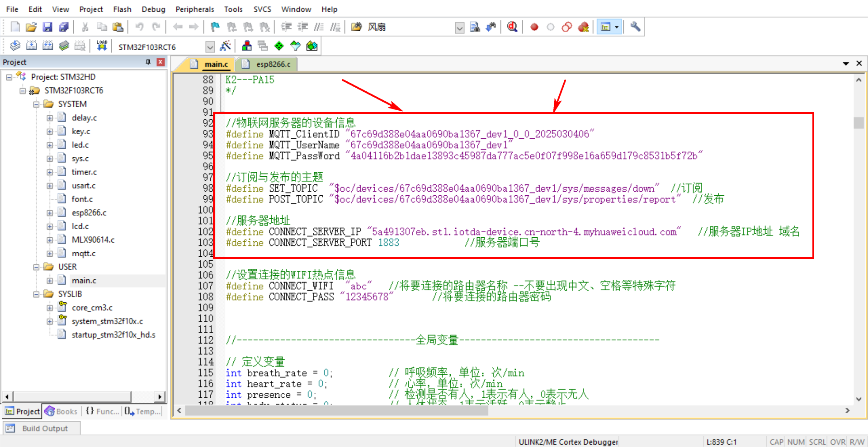Click the Save All icon

click(64, 27)
